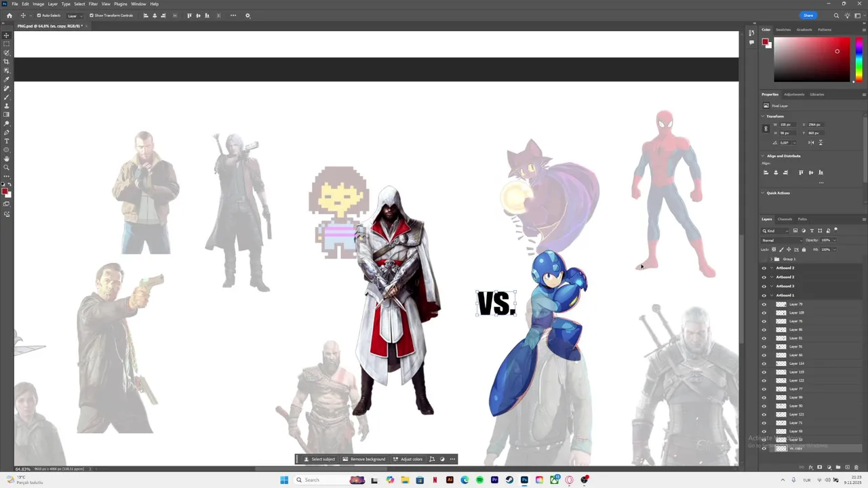The image size is (868, 488).
Task: Select the Brush tool
Action: [x=6, y=98]
